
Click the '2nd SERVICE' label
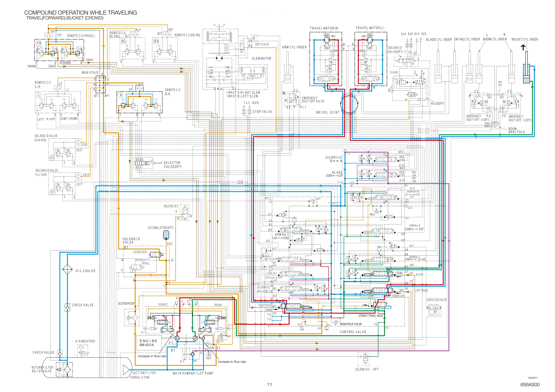pyautogui.click(x=333, y=157)
